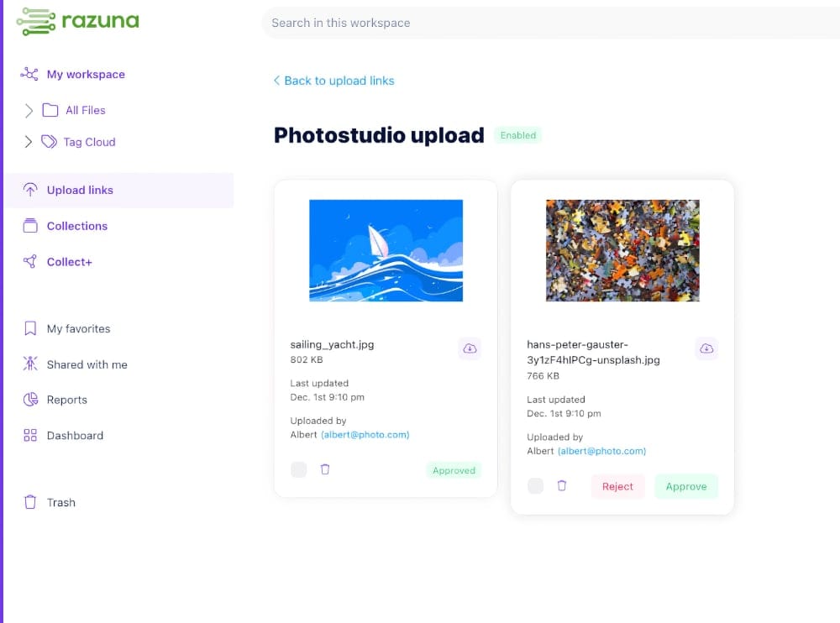The height and width of the screenshot is (623, 840).
Task: Click the Trash bin icon in sidebar
Action: coord(30,502)
